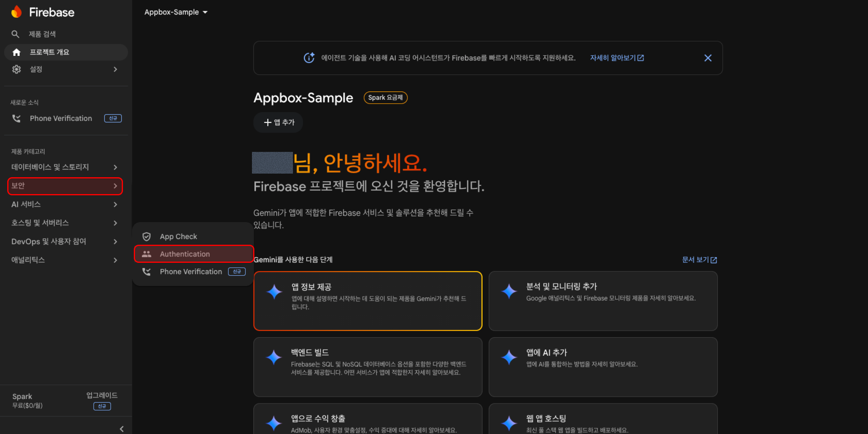Open the 웹 앱 호스팅 card
Screen dimensions: 868x434
(x=603, y=419)
